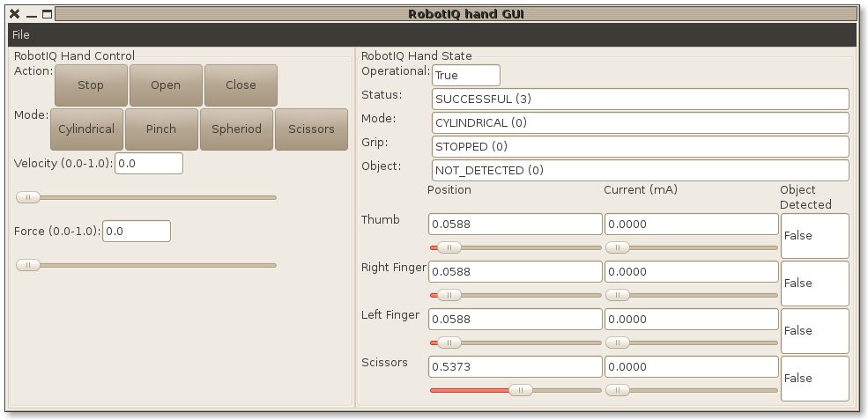Click the Position column header label
Viewport: 868px width, 420px height.
pos(449,190)
